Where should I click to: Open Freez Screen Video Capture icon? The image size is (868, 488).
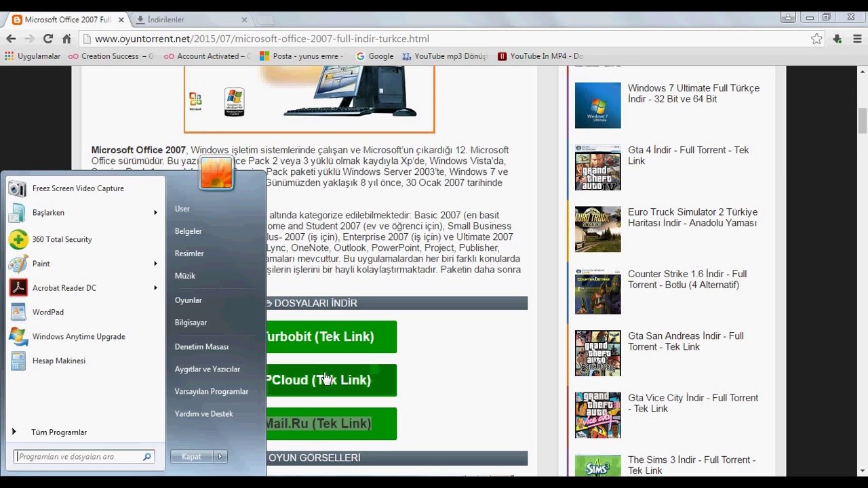[x=18, y=188]
